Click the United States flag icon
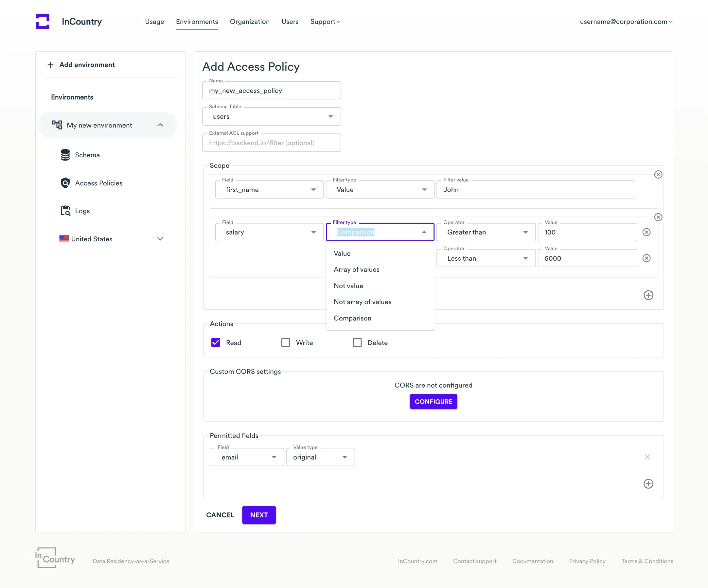 point(64,239)
